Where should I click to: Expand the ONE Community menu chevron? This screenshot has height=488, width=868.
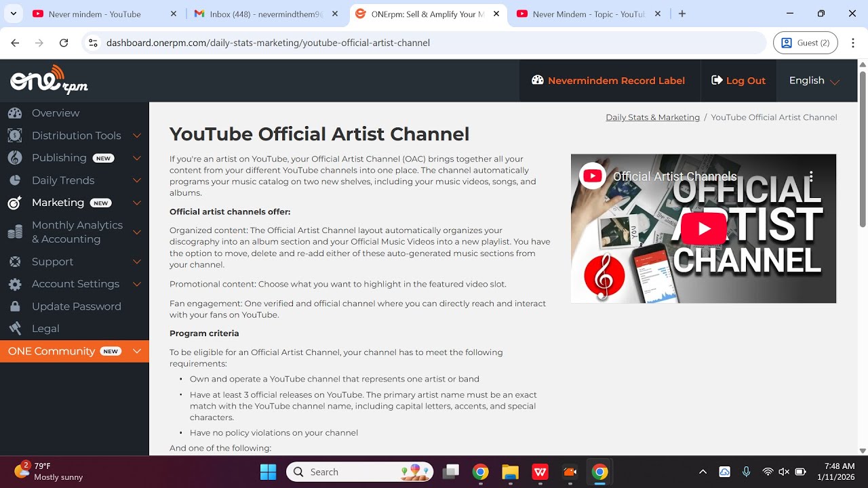[137, 351]
